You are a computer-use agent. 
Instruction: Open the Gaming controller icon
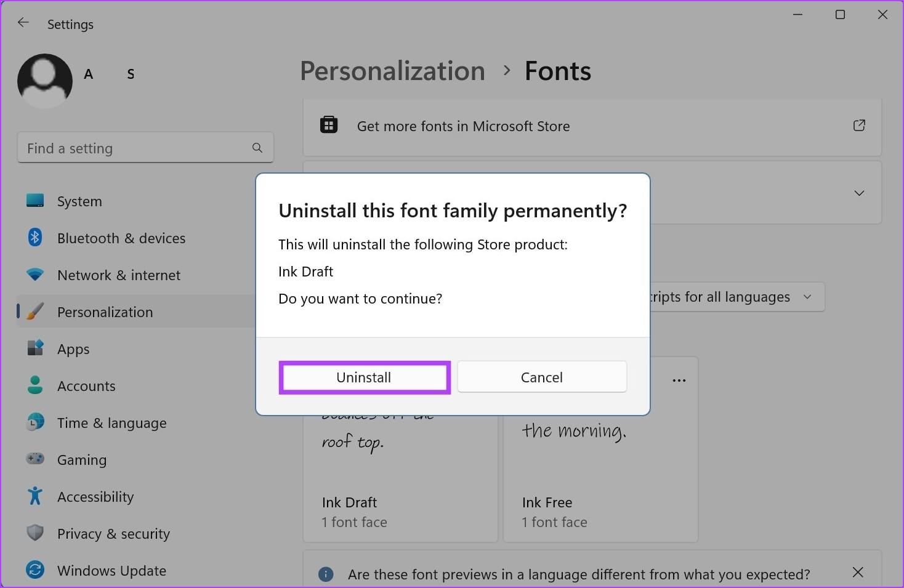[35, 459]
